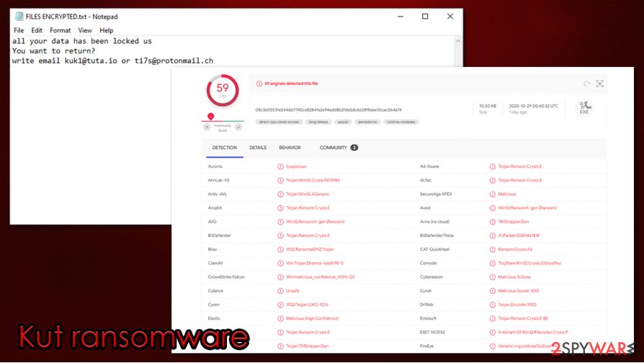Viewport: 644px width, 363px height.
Task: Click the warning icon in Antiy-AVL row
Action: pyautogui.click(x=280, y=194)
